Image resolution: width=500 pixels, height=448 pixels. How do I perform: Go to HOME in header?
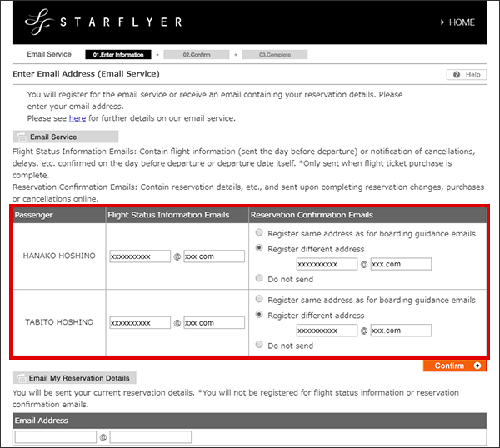pyautogui.click(x=456, y=22)
